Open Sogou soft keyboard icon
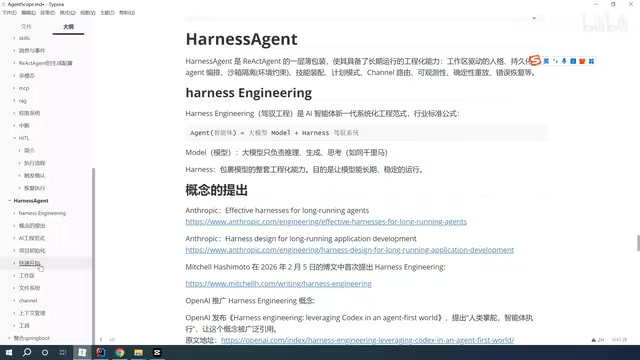The width and height of the screenshot is (640, 360). [573, 61]
